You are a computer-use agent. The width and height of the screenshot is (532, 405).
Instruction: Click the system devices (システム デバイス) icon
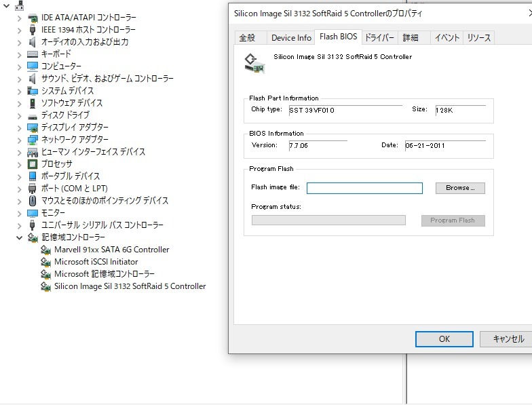click(x=33, y=91)
